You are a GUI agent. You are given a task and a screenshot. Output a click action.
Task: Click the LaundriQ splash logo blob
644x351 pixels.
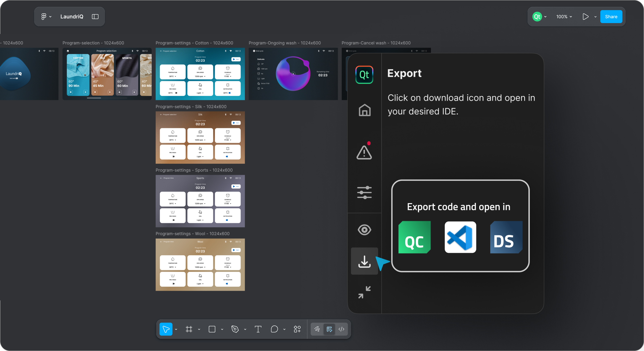pos(15,74)
